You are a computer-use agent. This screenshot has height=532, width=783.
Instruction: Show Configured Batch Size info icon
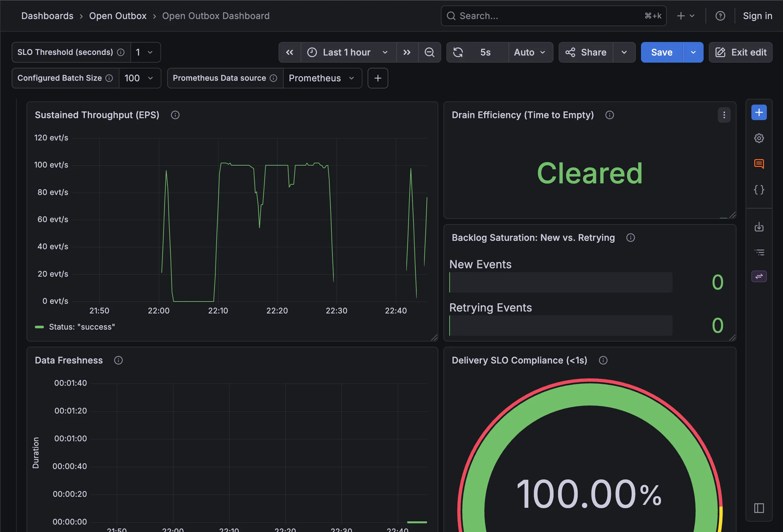pos(109,78)
